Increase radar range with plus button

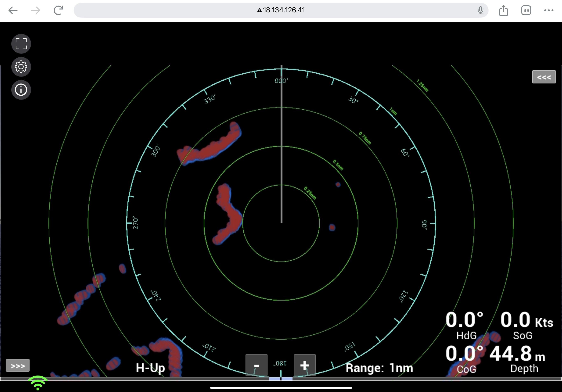click(305, 365)
